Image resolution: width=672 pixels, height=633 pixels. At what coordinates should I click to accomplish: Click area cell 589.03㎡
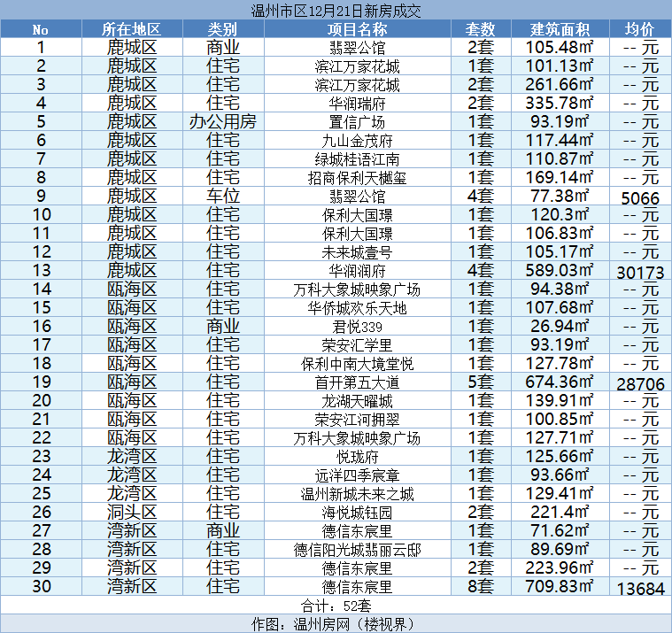560,270
